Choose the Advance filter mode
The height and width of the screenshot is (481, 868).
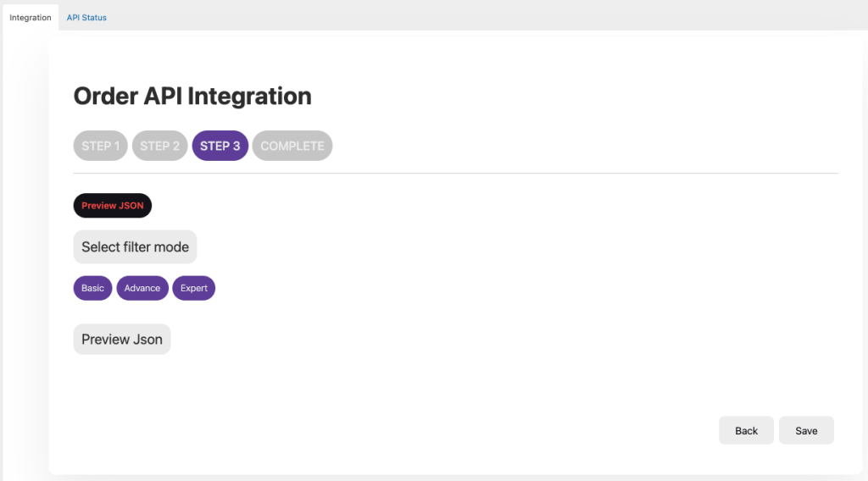(142, 288)
